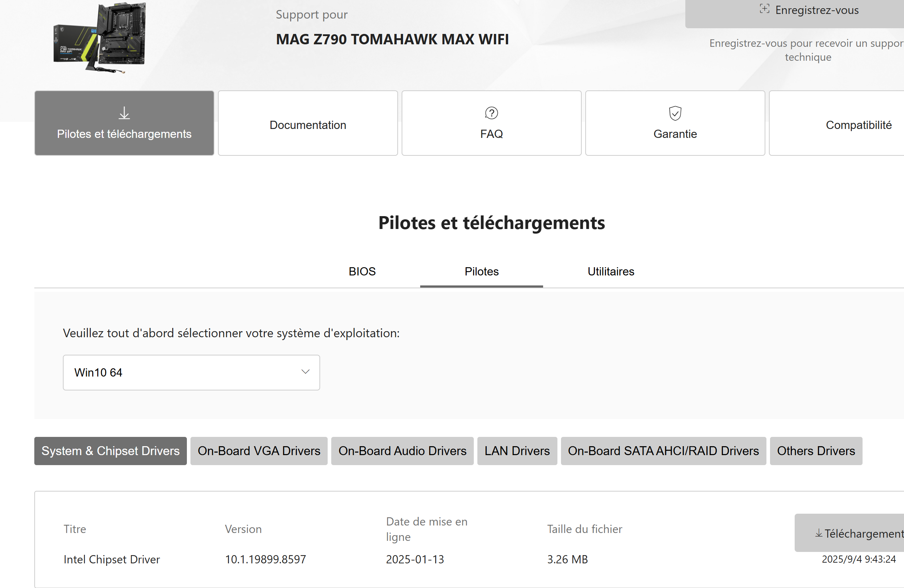View the Others Drivers category

[x=816, y=451]
